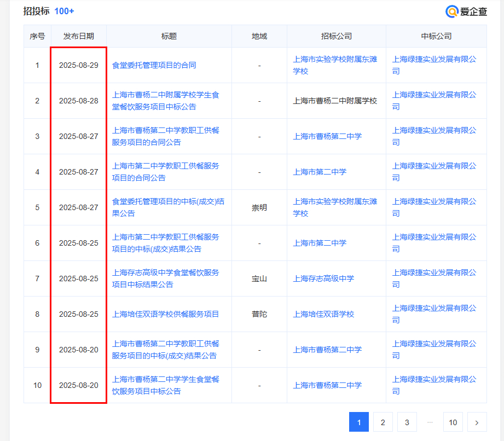Open 上海市第二中学 company in row 6
Viewport: 504px width, 441px height.
coord(320,243)
